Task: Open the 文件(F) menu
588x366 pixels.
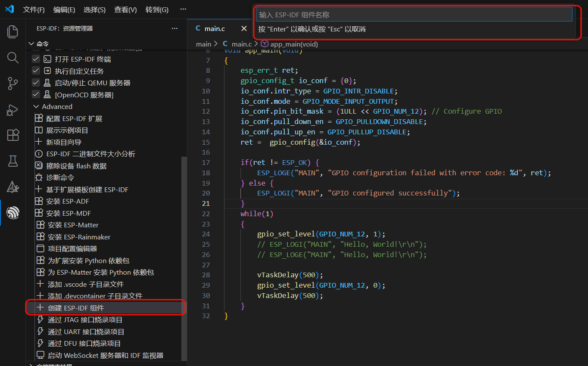Action: pos(34,9)
